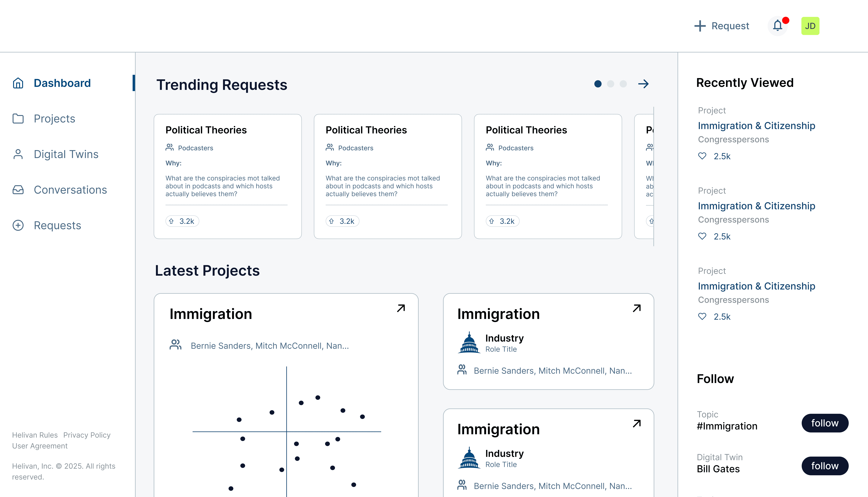Click the Requests plus-circle icon

pos(18,225)
